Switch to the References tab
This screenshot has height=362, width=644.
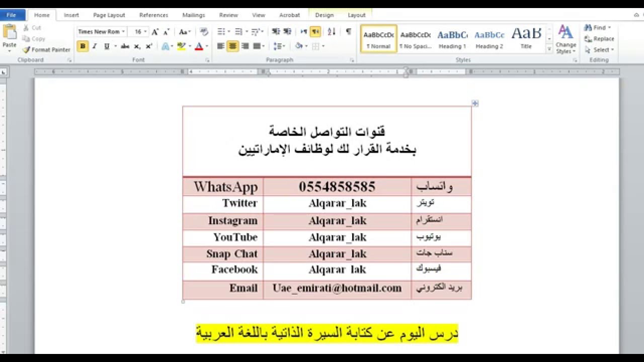point(153,15)
